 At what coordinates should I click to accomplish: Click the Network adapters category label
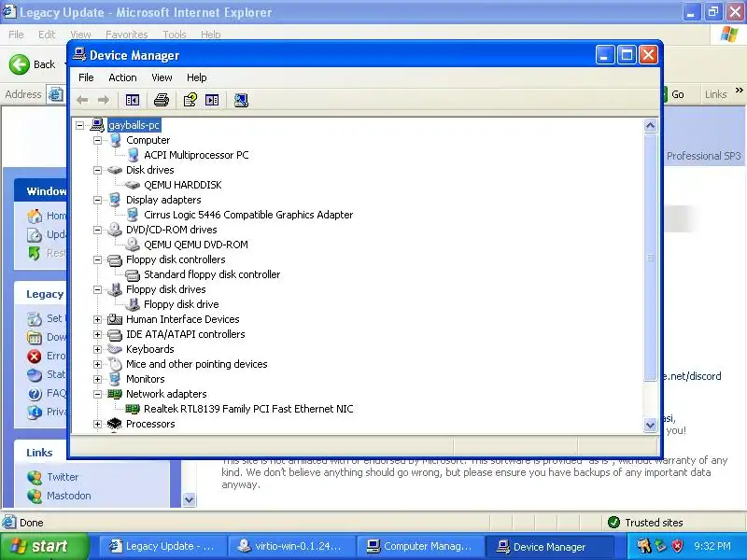point(166,394)
